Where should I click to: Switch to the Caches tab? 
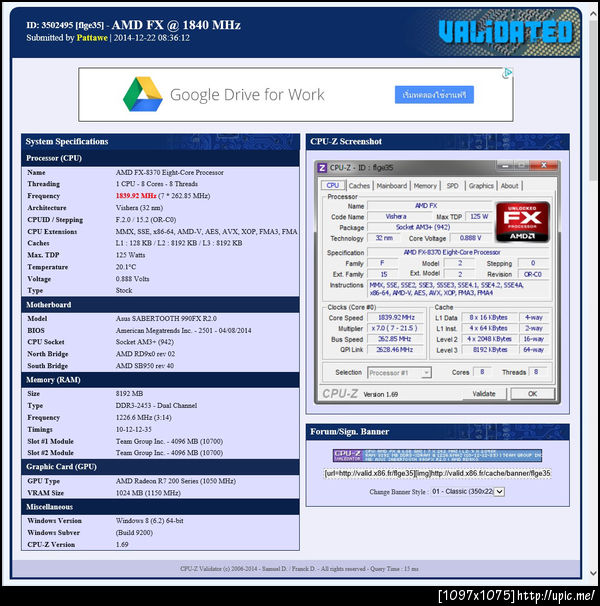click(x=359, y=186)
